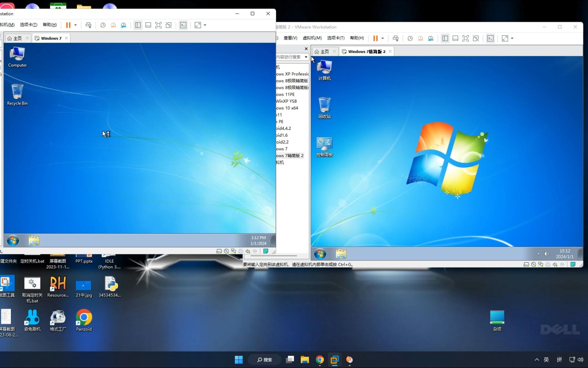Viewport: 588px width, 368px height.
Task: Toggle thumbnail bar in right VMware window
Action: click(x=455, y=38)
